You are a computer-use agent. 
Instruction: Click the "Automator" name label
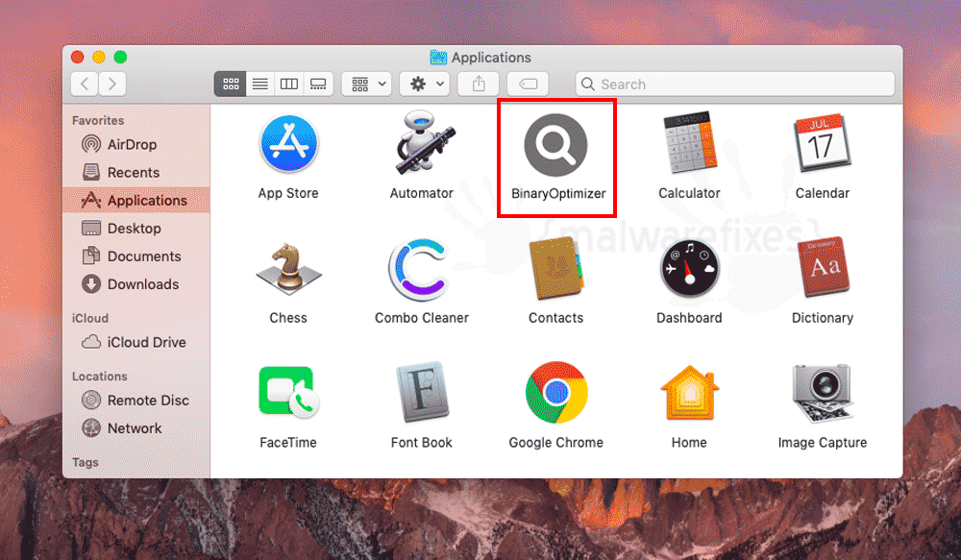pos(422,194)
